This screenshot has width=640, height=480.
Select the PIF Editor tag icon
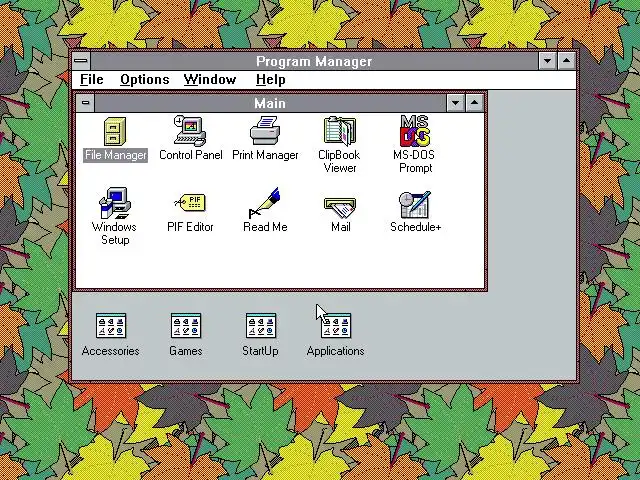click(190, 203)
